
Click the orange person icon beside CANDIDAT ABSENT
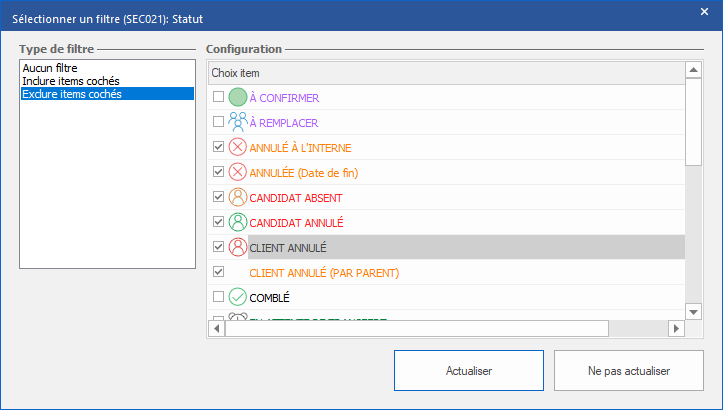(237, 197)
